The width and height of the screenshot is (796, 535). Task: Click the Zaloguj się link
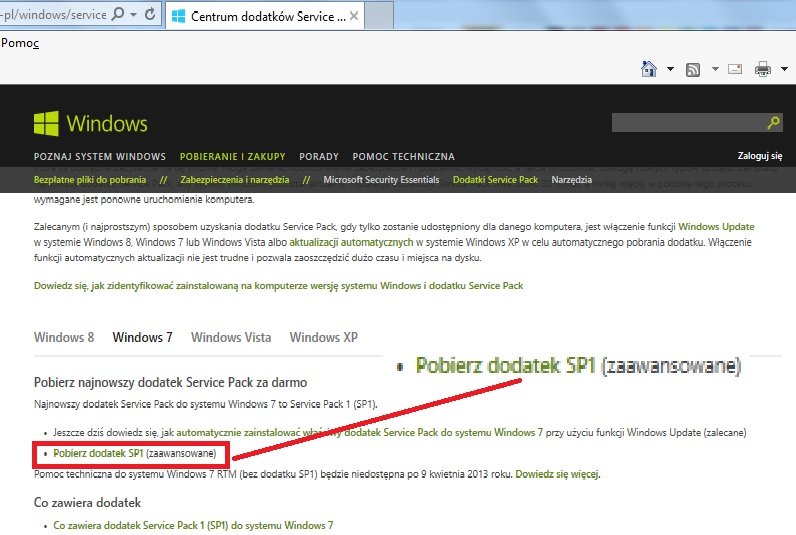point(759,156)
